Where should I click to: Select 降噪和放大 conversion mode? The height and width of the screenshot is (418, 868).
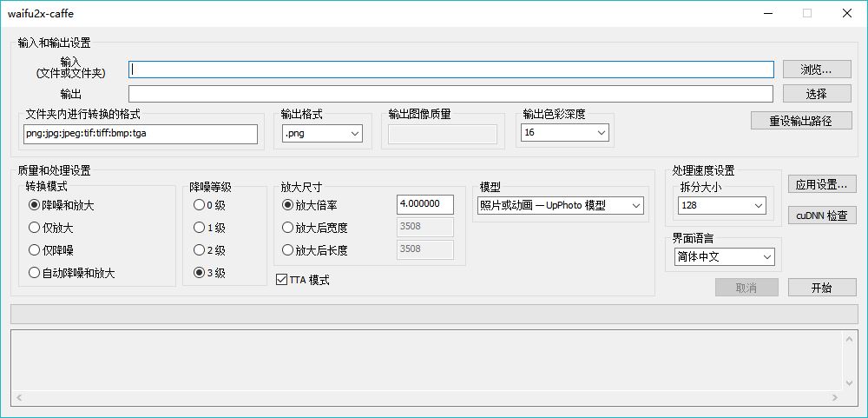pyautogui.click(x=61, y=205)
